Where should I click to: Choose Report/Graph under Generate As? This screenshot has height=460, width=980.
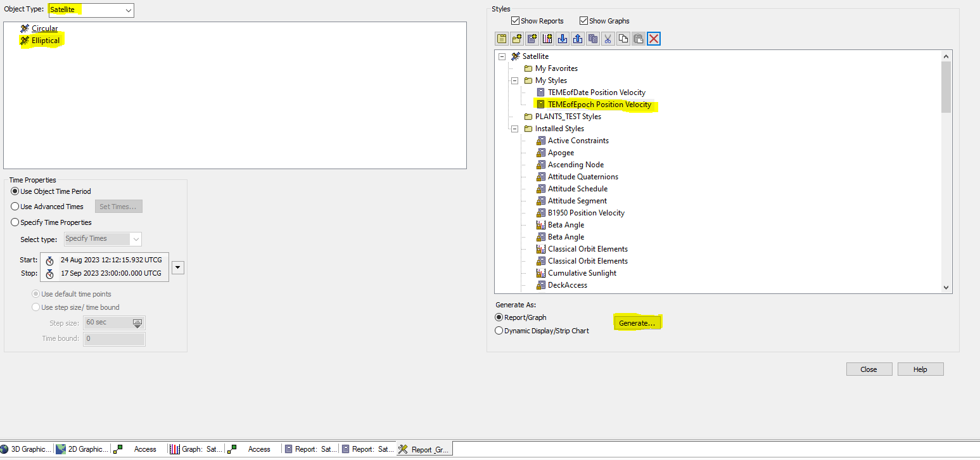[x=499, y=317]
